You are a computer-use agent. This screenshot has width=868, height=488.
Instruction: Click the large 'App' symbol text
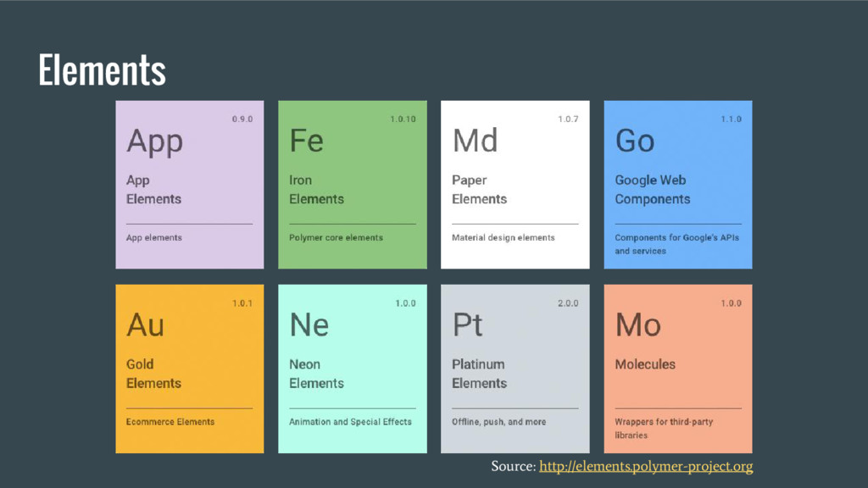(154, 142)
